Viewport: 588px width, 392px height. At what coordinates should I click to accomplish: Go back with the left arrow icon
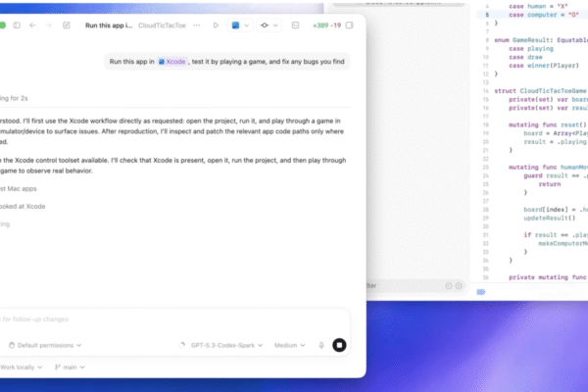pyautogui.click(x=32, y=25)
